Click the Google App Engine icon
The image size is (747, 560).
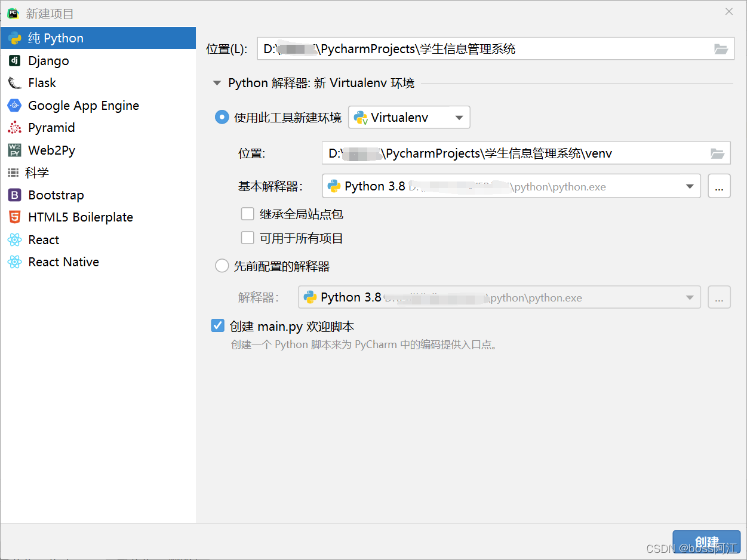14,106
